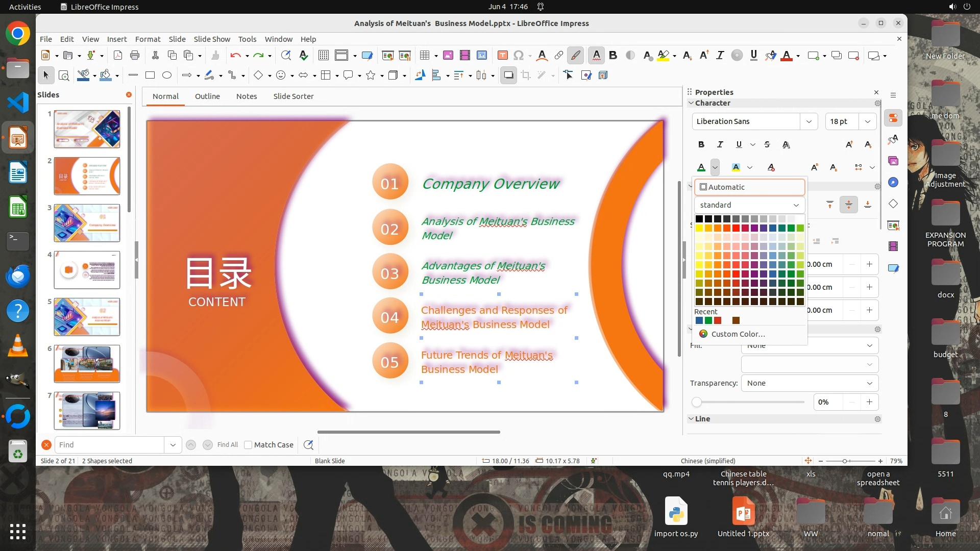
Task: Insert a table from the toolbar
Action: (x=424, y=56)
